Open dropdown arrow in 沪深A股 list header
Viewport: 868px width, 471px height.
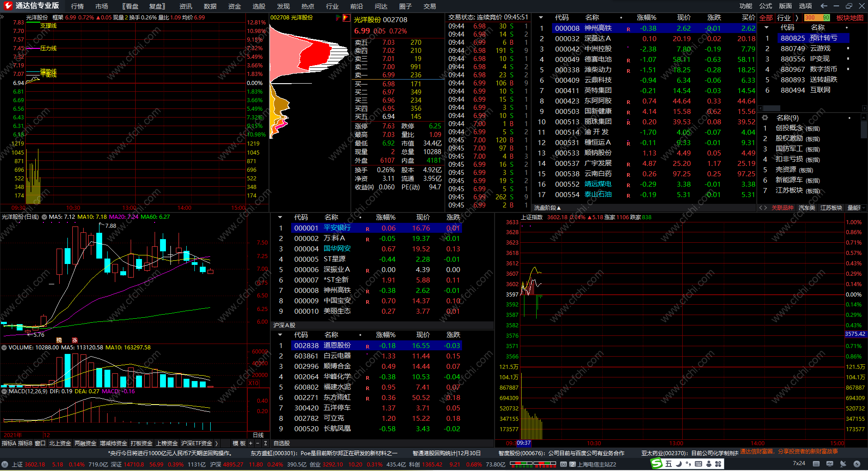coord(280,335)
